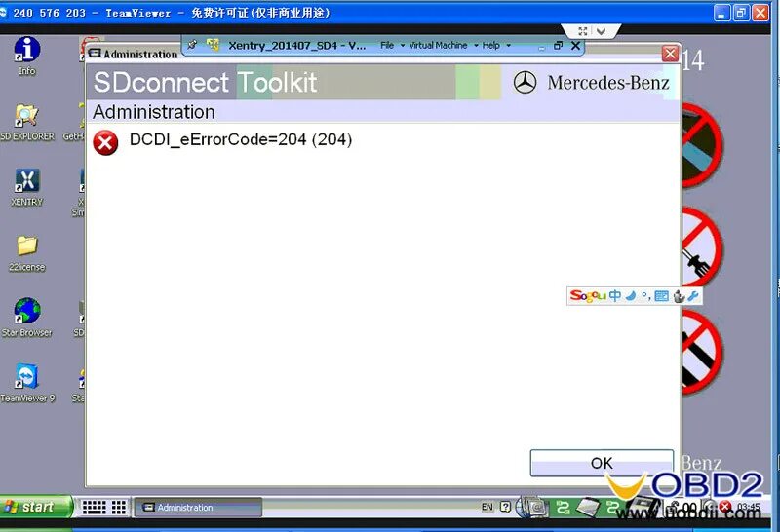The image size is (780, 532).
Task: Open the Info desktop shortcut
Action: pyautogui.click(x=27, y=56)
